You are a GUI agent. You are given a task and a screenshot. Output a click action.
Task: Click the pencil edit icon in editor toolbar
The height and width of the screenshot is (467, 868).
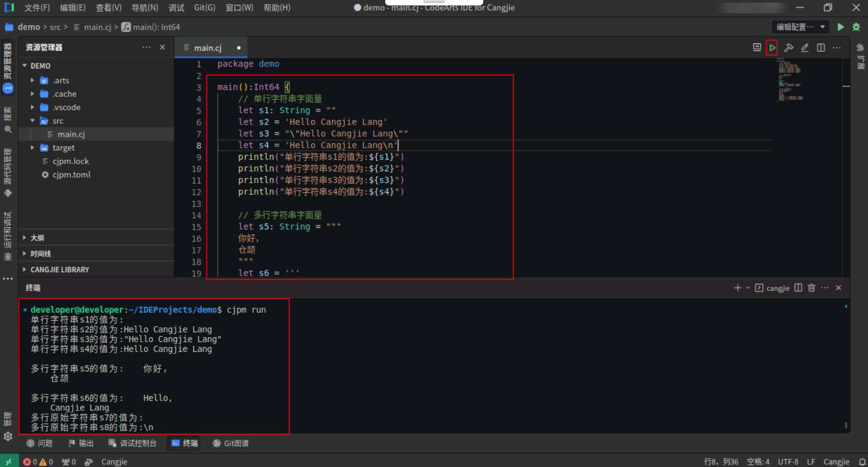tap(805, 48)
